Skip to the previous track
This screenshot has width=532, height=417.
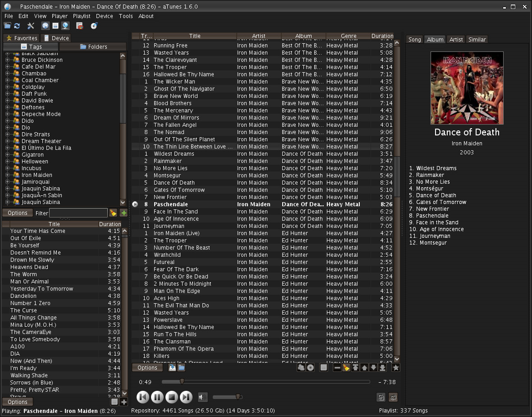click(x=143, y=397)
